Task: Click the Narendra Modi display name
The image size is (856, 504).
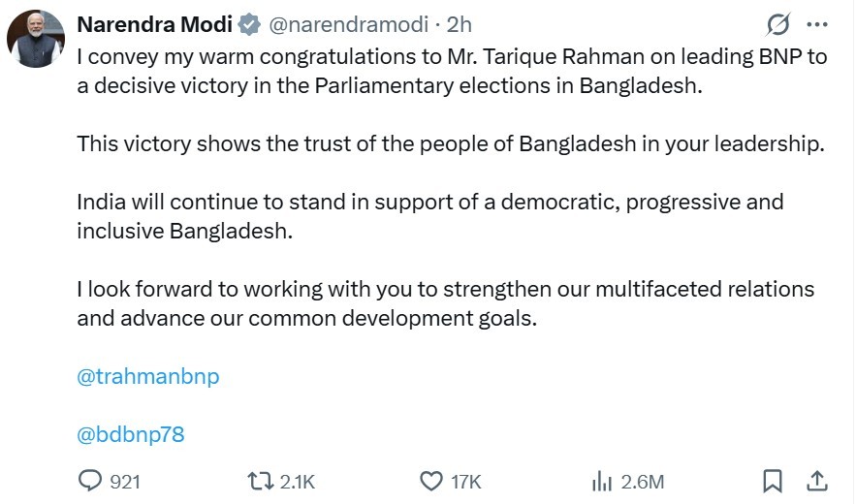Action: pos(154,25)
